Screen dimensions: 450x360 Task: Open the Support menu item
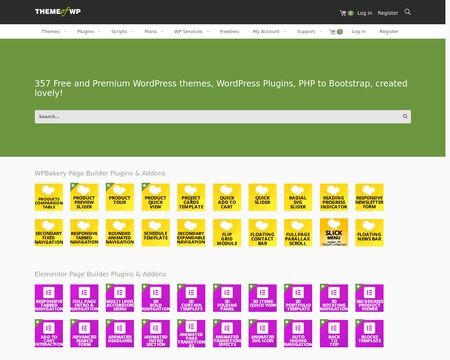309,31
